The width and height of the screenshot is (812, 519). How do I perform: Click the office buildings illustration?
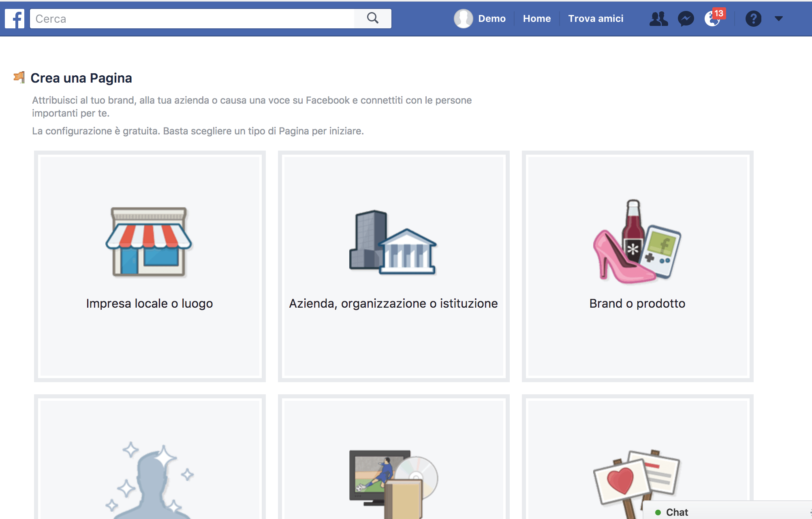point(393,242)
